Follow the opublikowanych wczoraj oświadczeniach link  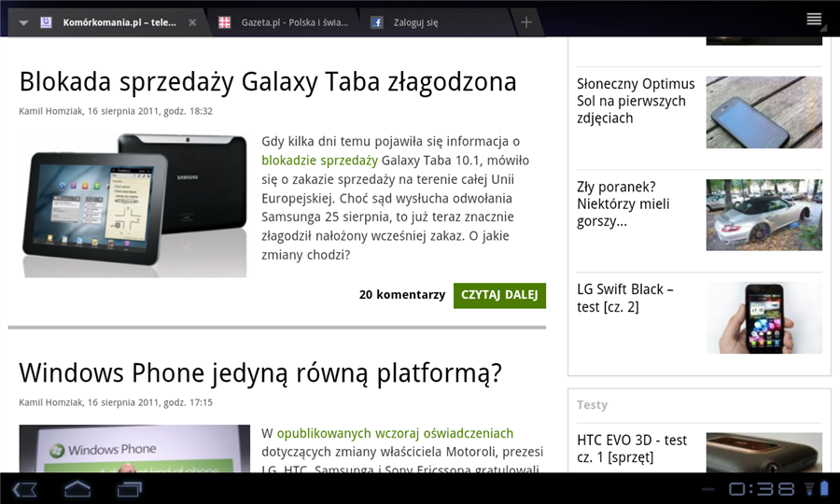pyautogui.click(x=395, y=433)
